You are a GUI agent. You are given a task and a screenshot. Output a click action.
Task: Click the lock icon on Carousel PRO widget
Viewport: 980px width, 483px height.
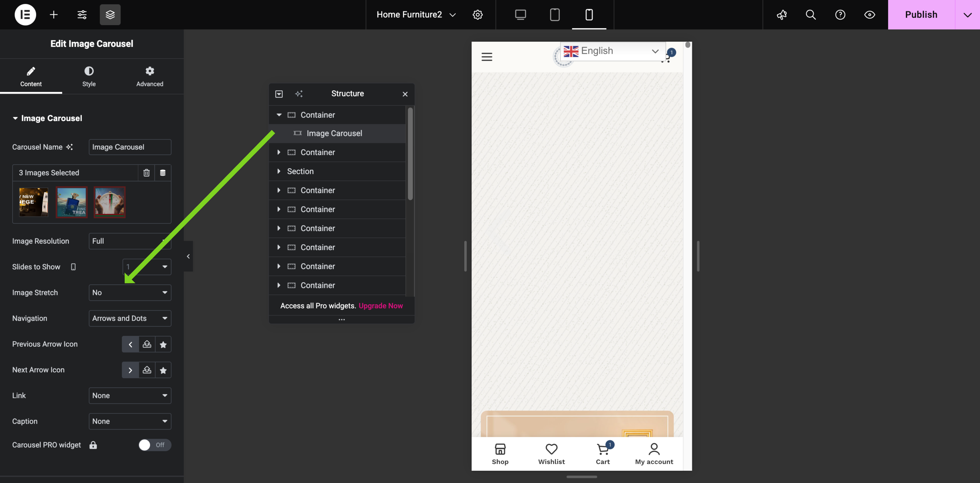pos(93,445)
